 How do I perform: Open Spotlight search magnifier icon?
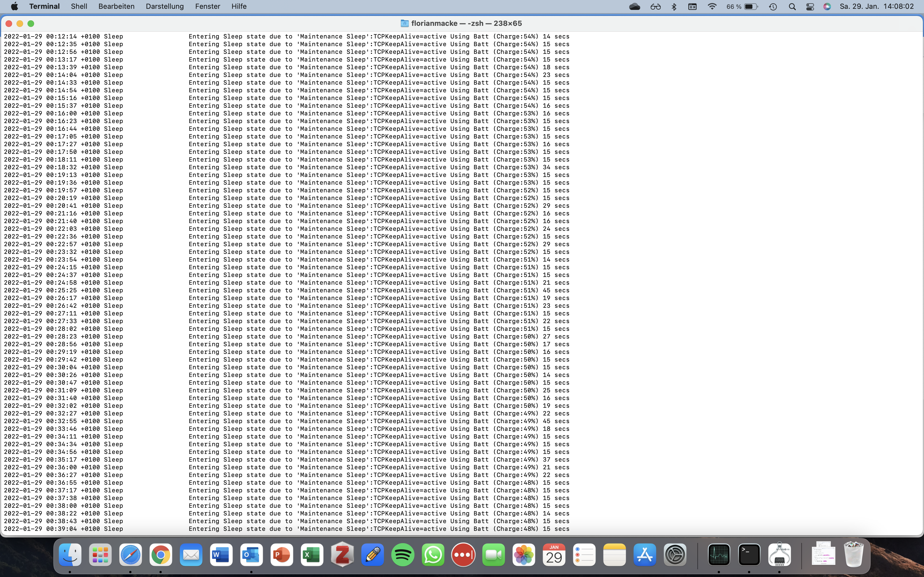click(792, 7)
